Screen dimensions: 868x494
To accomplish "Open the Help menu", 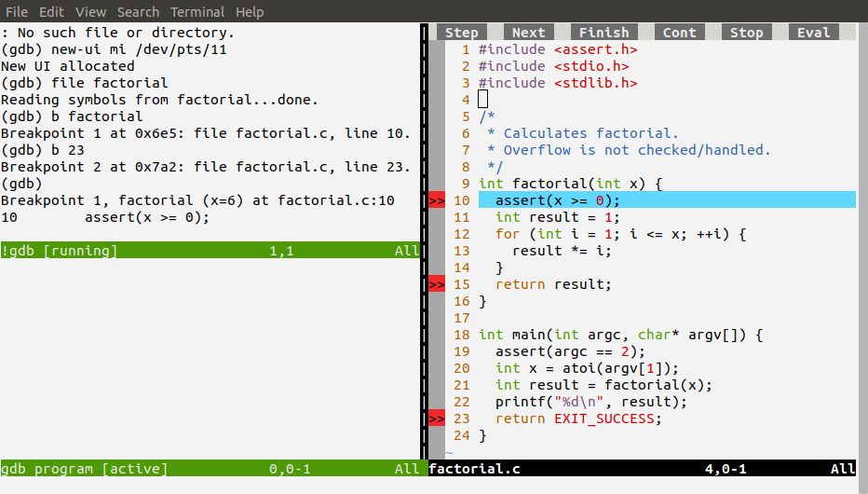I will coord(250,11).
